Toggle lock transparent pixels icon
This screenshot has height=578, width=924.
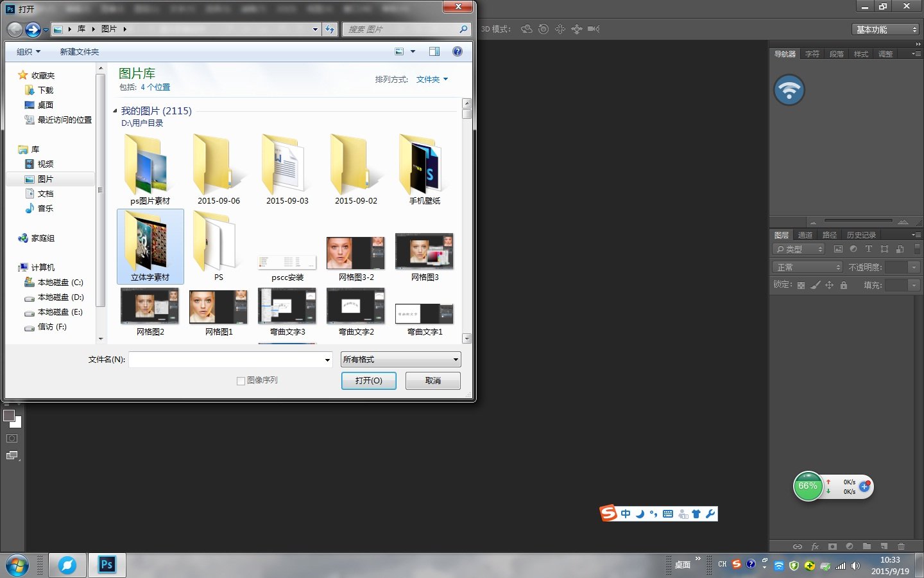(801, 285)
